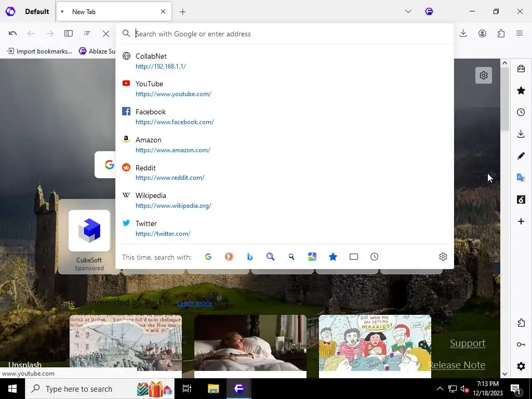The height and width of the screenshot is (399, 532).
Task: Open the Default workspace label
Action: [x=37, y=11]
